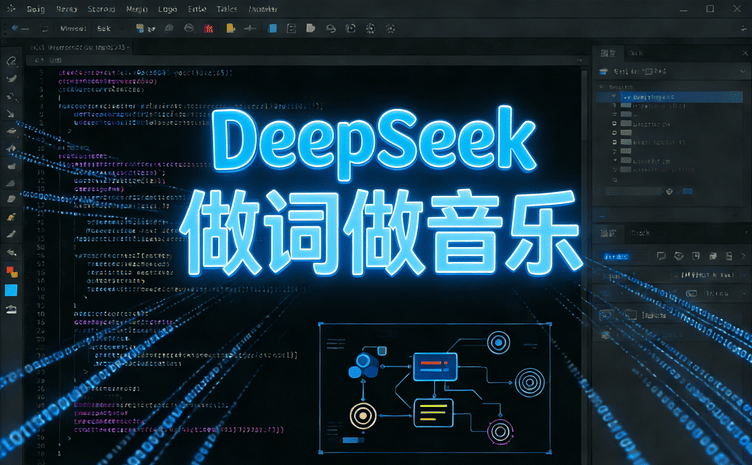Click the save-disk icon before the right chevron
The image size is (752, 465).
(729, 256)
